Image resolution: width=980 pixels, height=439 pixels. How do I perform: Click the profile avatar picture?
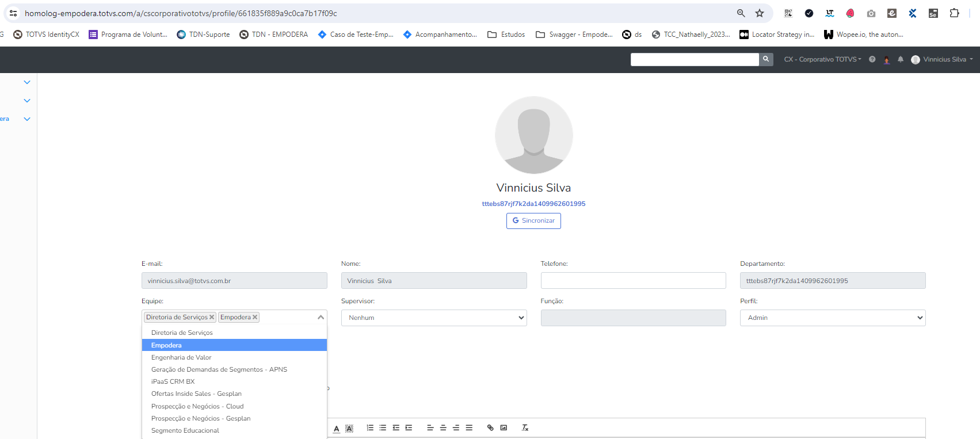click(x=533, y=135)
